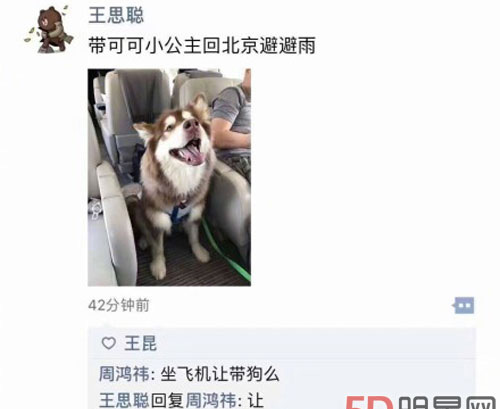Viewport: 500px width, 409px height.
Task: Tap the dog's open mouth in the photo
Action: coord(189,153)
